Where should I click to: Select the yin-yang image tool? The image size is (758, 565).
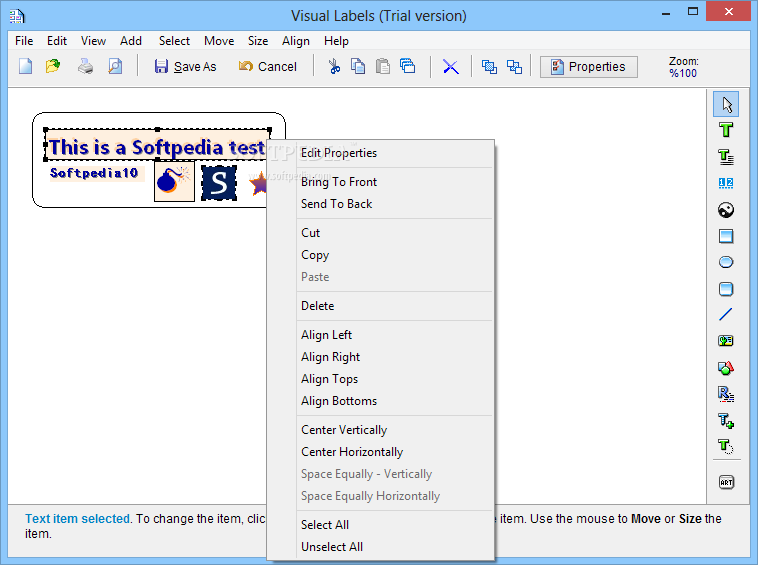[x=726, y=210]
